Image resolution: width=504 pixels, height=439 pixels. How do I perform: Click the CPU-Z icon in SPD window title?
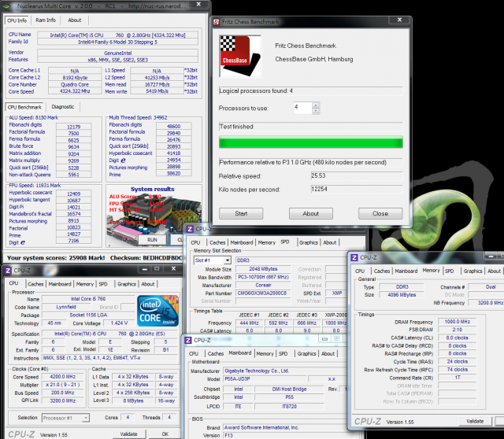190,229
